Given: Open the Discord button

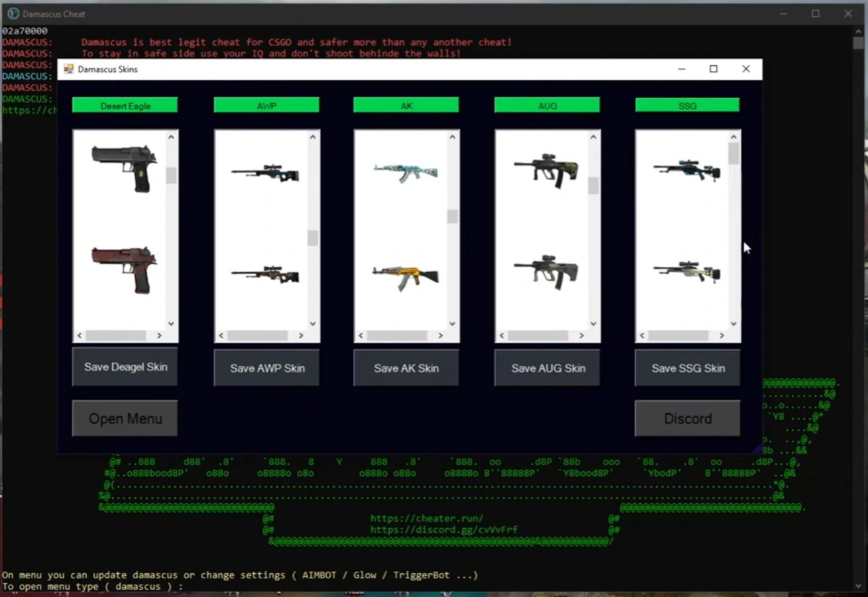Looking at the screenshot, I should coord(688,418).
